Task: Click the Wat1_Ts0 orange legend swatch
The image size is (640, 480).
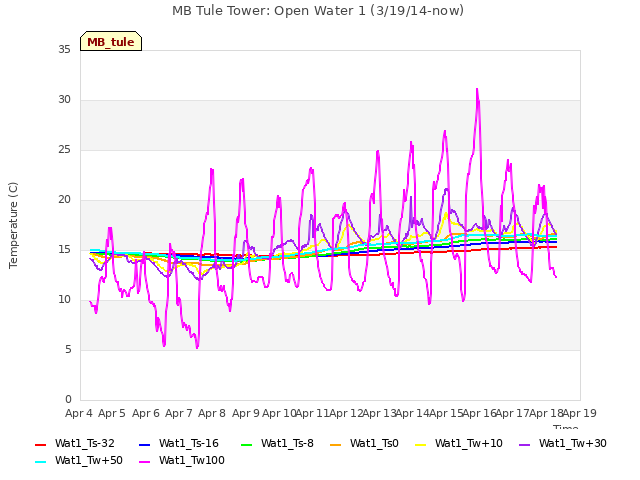Action: [336, 444]
